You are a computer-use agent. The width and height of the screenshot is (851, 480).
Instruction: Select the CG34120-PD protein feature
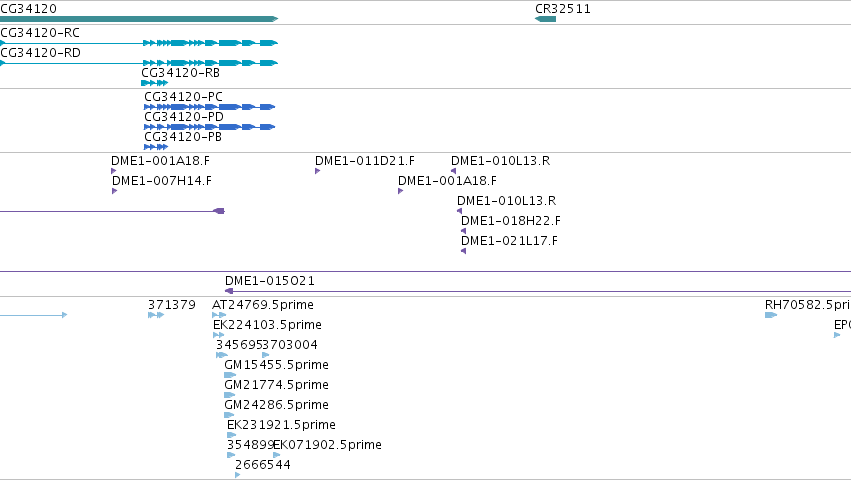point(209,127)
